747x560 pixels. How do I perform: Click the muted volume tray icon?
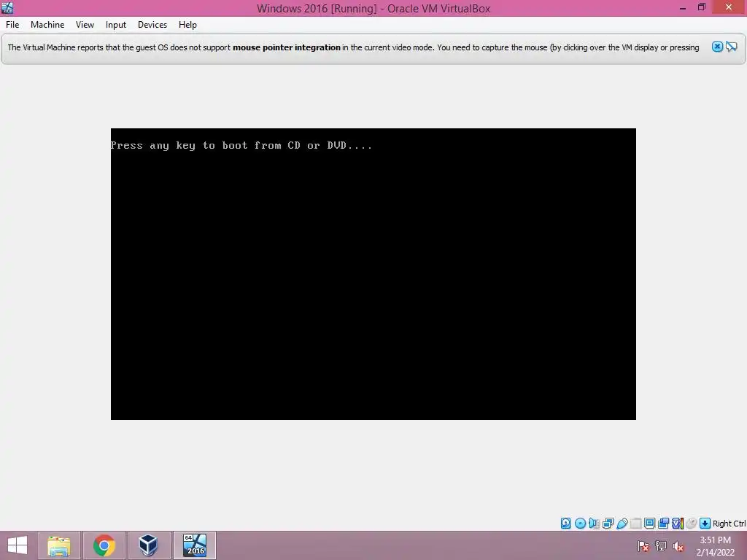coord(678,546)
